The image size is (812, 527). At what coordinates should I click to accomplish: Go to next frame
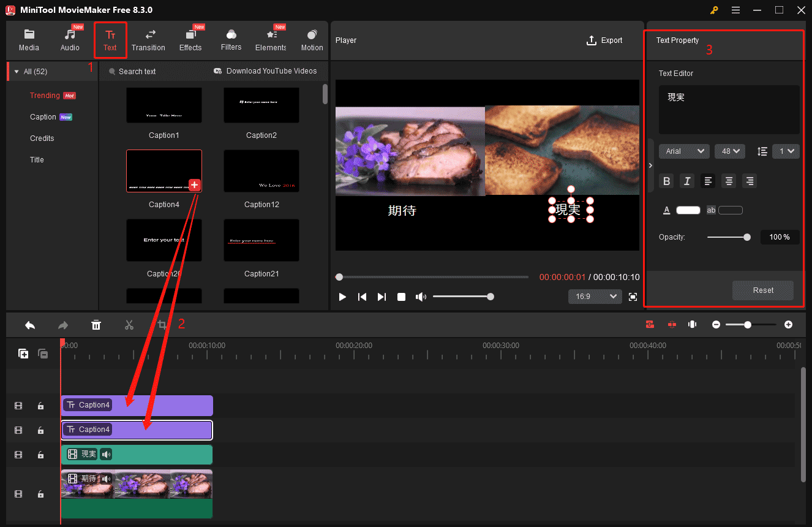tap(382, 297)
